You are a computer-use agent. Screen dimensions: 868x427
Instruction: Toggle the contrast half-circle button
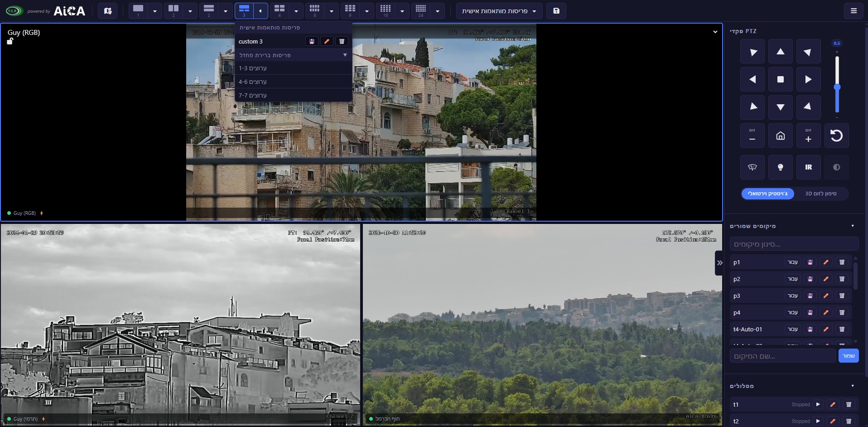coord(836,167)
